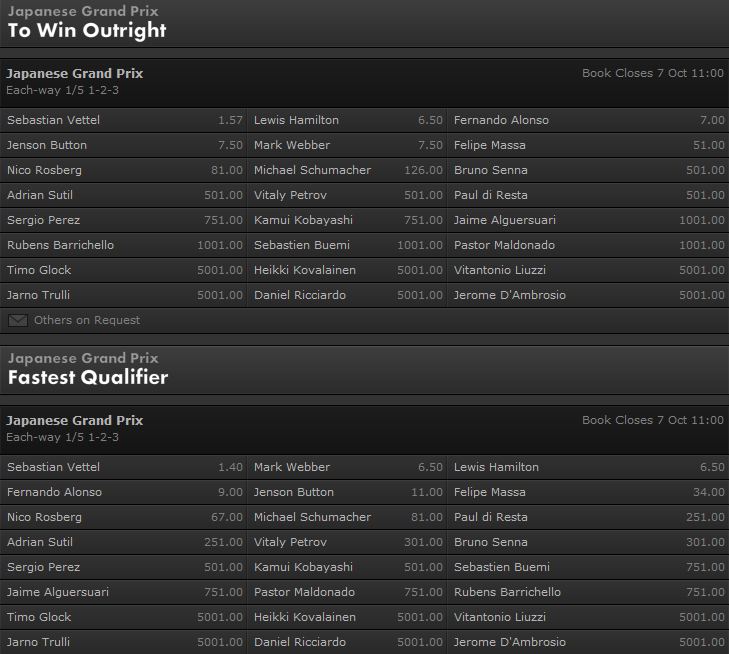
Task: Select Sergio Perez outright odds 751.00
Action: pos(123,220)
